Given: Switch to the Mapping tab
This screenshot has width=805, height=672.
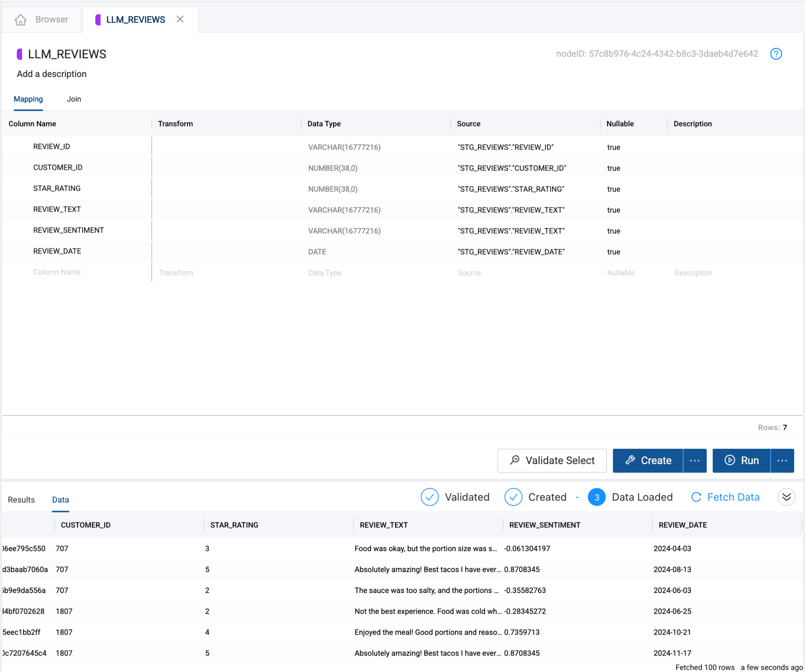Looking at the screenshot, I should tap(28, 99).
